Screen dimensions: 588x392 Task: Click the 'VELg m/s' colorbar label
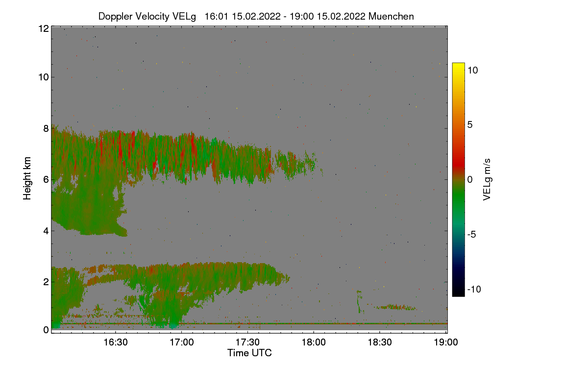[487, 179]
